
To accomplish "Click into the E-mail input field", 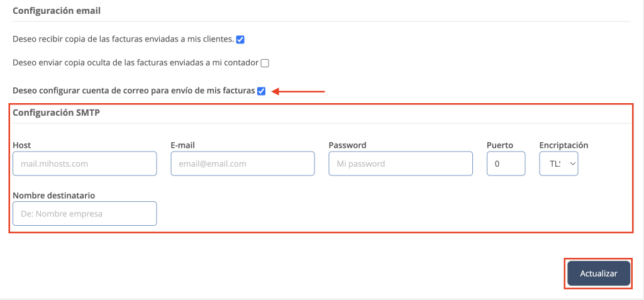I will [242, 164].
